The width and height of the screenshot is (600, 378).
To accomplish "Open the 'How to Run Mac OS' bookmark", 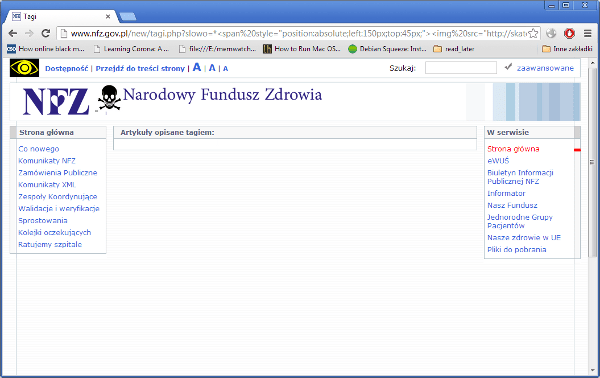I will tap(302, 49).
